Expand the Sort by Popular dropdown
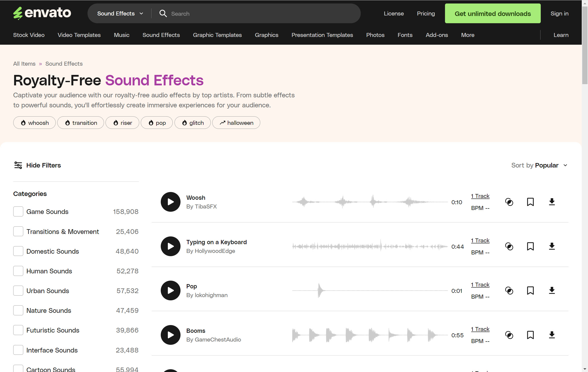This screenshot has height=372, width=588. (539, 165)
